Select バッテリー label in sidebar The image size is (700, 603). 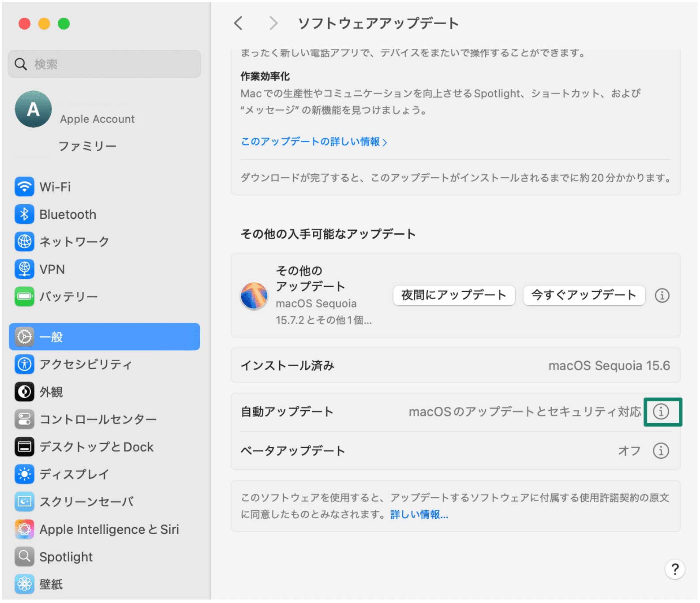click(x=69, y=296)
